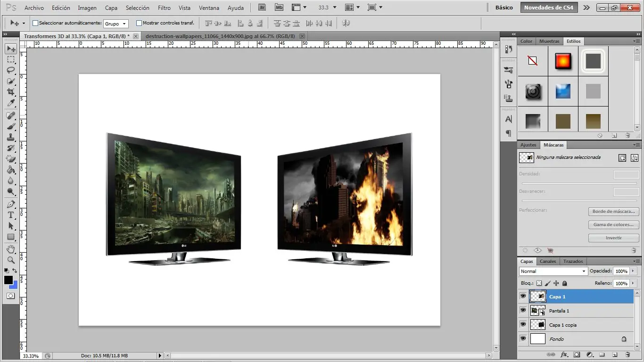Click the Invertir button
This screenshot has height=362, width=644.
613,238
